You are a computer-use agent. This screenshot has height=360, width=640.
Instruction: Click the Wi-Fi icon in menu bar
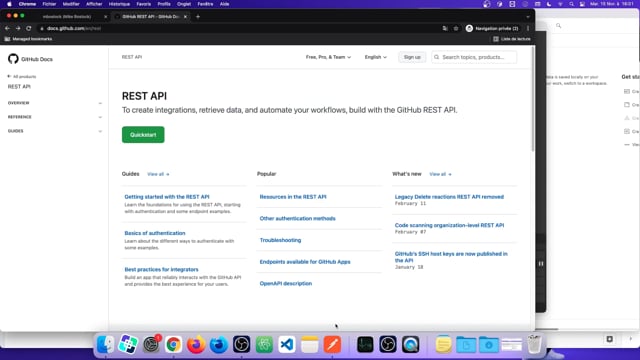[x=560, y=4]
